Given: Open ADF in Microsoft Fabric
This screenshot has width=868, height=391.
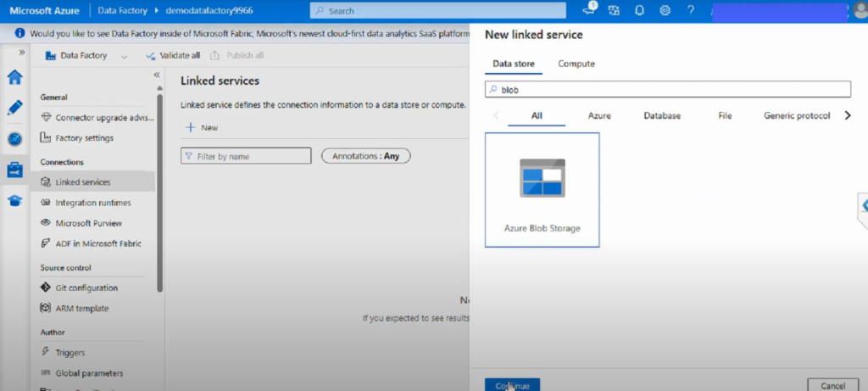Looking at the screenshot, I should [x=92, y=243].
